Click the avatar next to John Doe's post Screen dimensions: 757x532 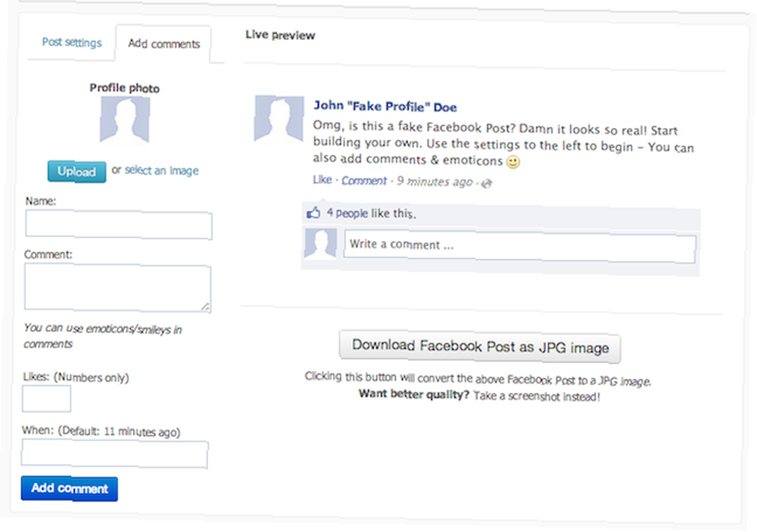[279, 119]
